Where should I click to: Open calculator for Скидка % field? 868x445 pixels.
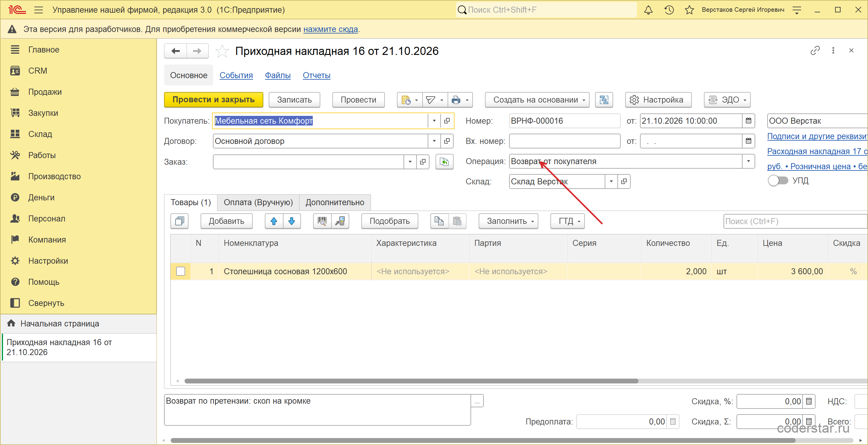coord(808,402)
